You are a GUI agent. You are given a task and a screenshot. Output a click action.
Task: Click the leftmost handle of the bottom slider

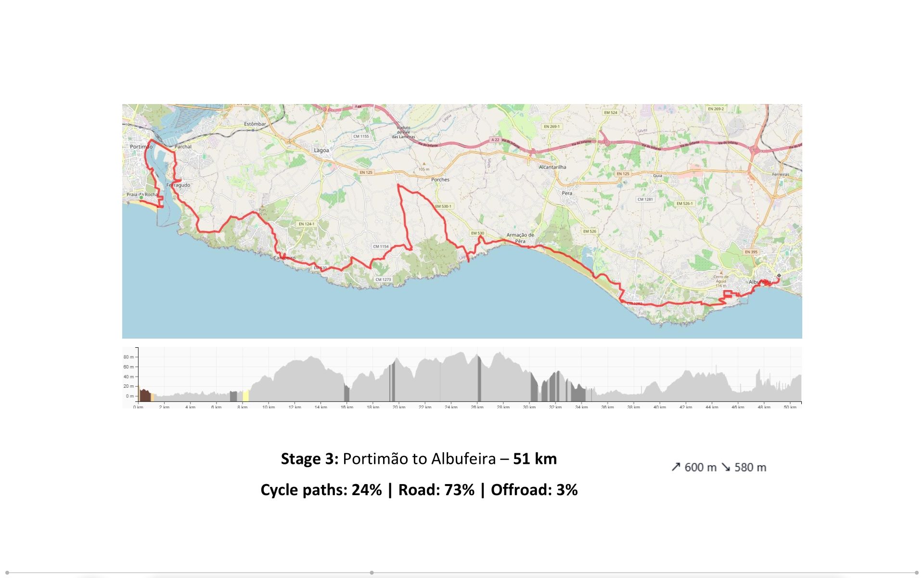(7, 573)
